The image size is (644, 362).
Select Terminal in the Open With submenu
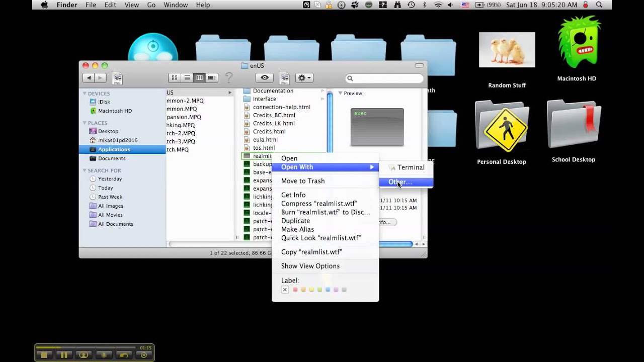406,167
